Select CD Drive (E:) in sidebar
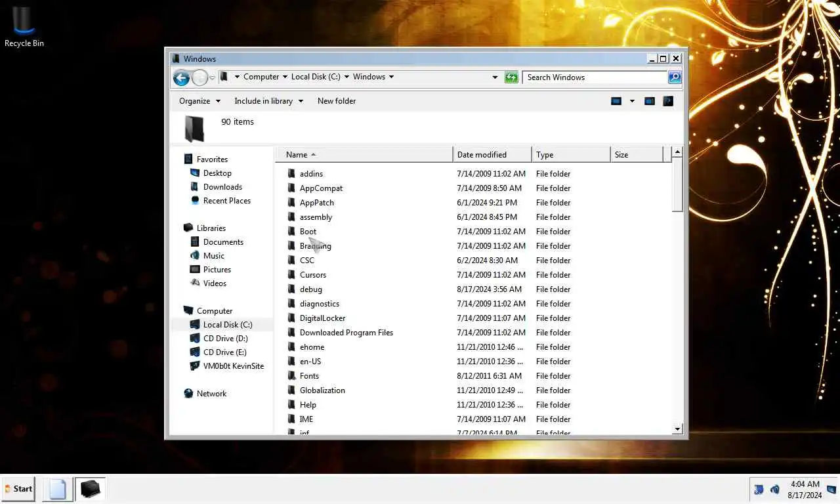 click(x=225, y=352)
